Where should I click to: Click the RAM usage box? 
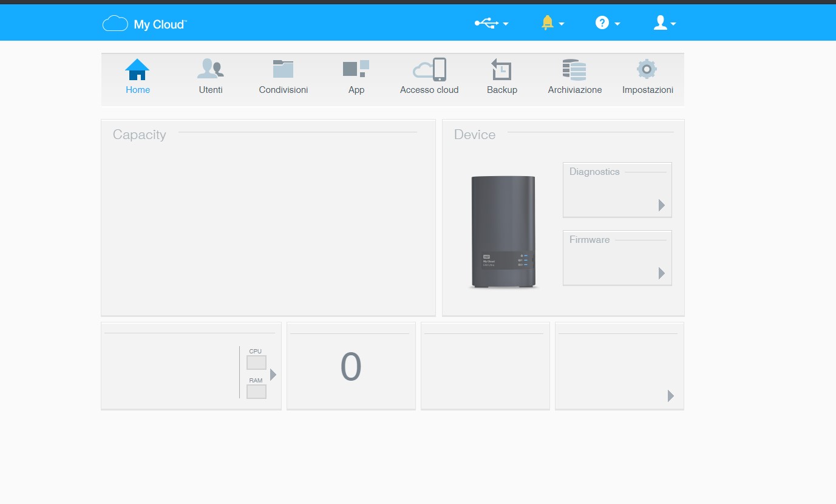tap(256, 392)
